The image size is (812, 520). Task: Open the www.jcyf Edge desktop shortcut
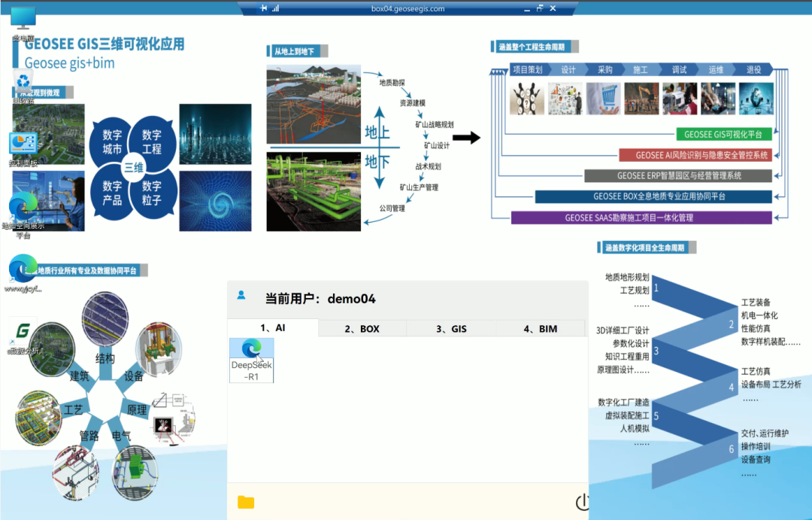pos(23,269)
